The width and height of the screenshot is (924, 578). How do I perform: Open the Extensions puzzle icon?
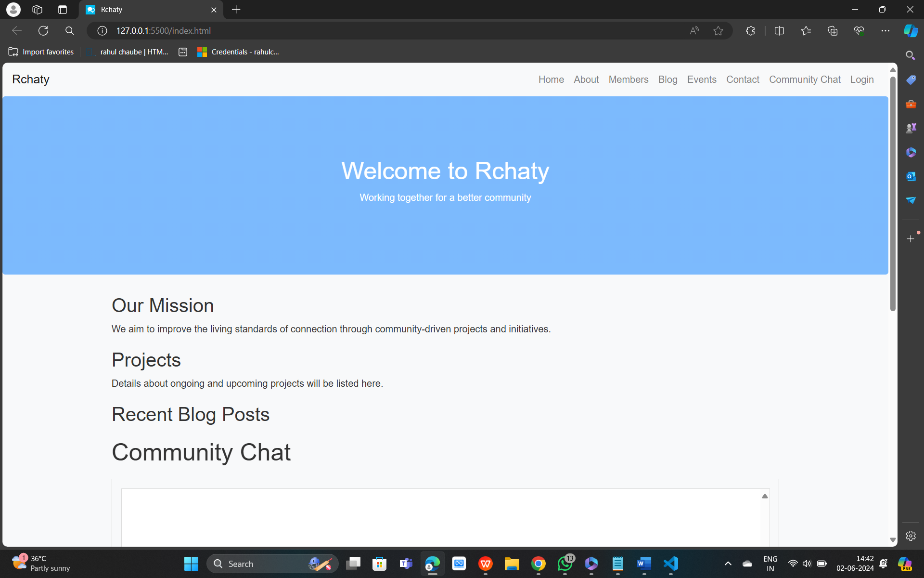[750, 31]
